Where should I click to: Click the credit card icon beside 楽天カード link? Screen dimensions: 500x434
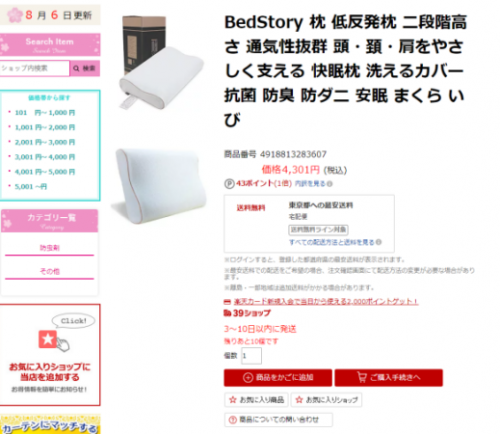coord(227,302)
